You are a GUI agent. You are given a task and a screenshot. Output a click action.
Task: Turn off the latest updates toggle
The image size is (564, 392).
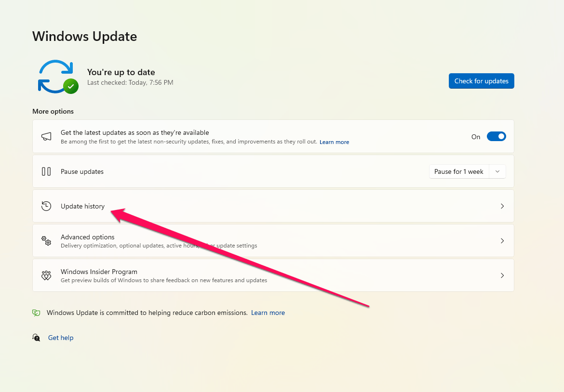click(x=496, y=137)
